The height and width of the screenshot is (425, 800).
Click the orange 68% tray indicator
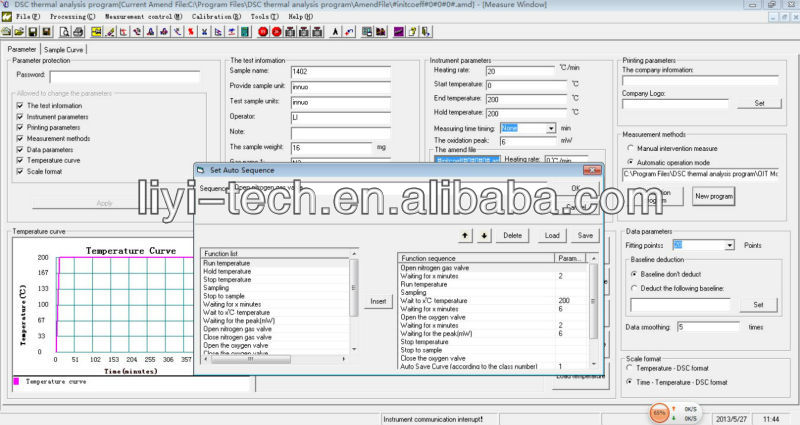tap(659, 412)
